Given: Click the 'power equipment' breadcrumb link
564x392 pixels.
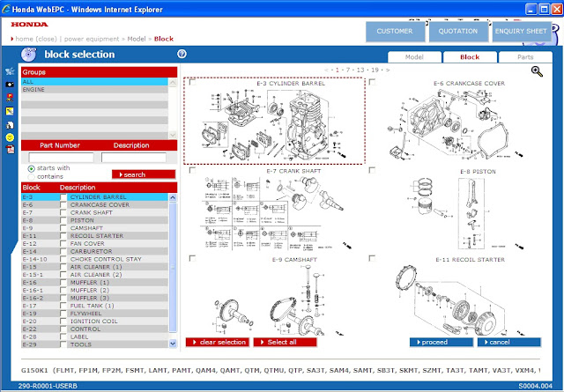Looking at the screenshot, I should [92, 39].
